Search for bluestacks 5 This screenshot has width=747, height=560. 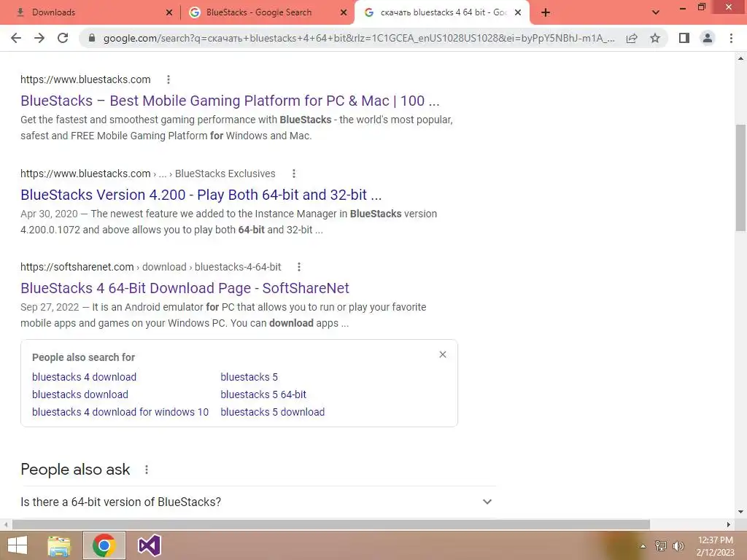pos(249,377)
